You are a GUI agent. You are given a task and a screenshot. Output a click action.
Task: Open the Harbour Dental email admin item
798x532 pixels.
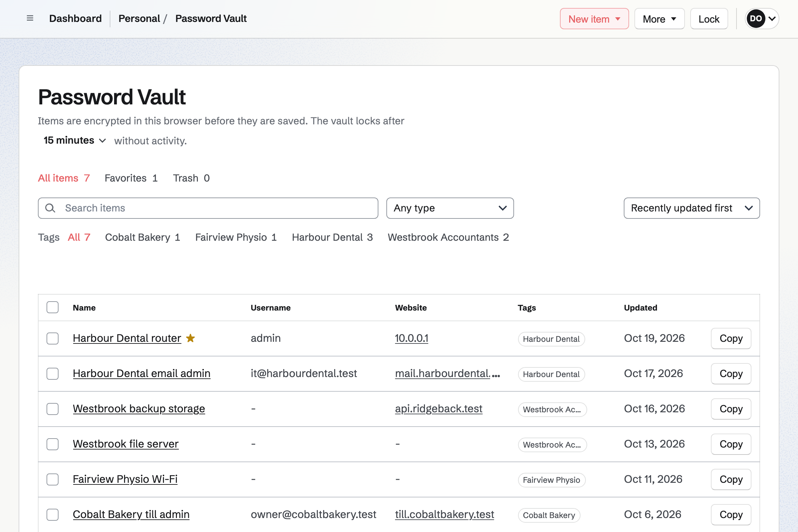(x=142, y=373)
